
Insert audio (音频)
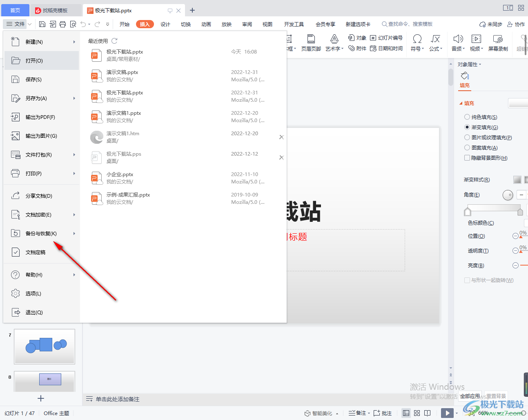coord(458,43)
